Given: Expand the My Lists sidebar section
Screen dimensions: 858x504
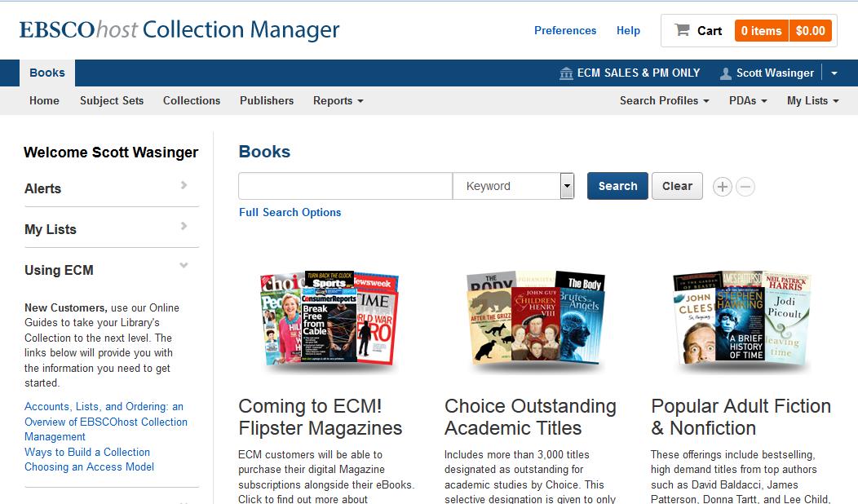Looking at the screenshot, I should pyautogui.click(x=111, y=229).
